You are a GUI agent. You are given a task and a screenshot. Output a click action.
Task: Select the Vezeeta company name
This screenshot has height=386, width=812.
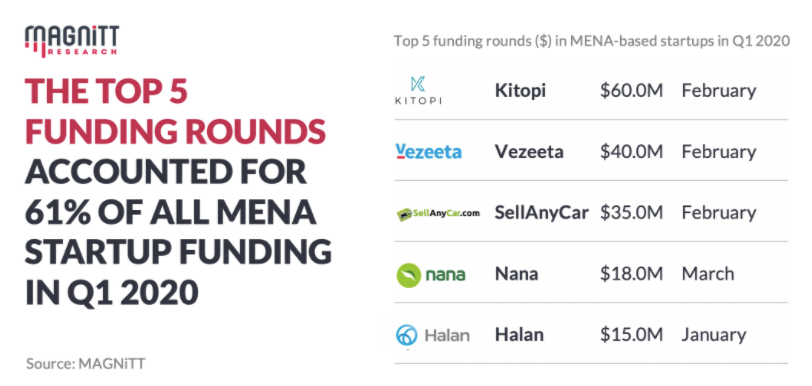click(x=529, y=152)
